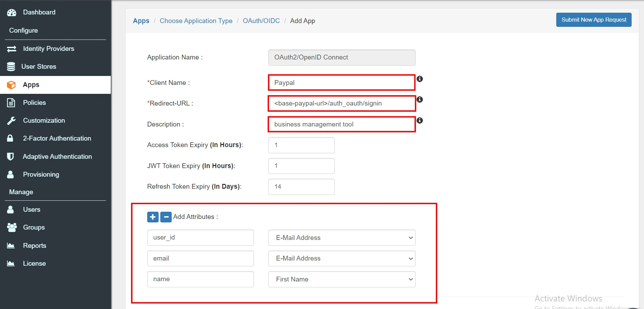Screen dimensions: 644x309
Task: Click the Dashboard gauge icon
Action: pyautogui.click(x=12, y=13)
